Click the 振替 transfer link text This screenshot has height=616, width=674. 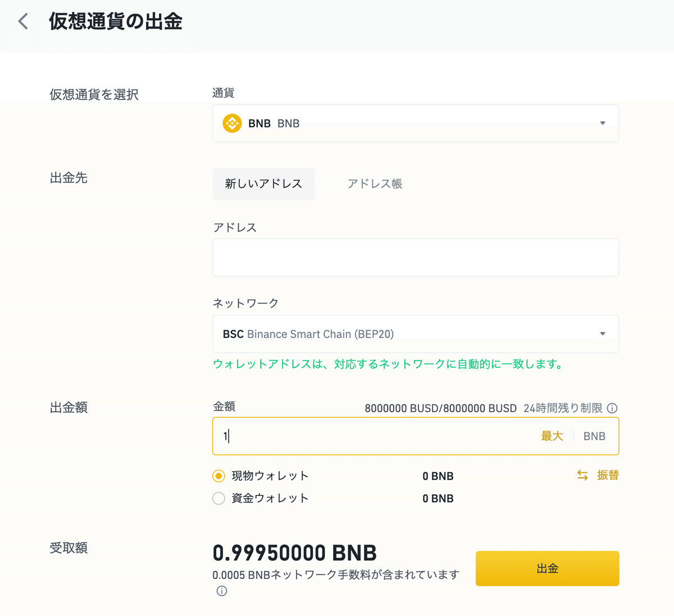pos(608,475)
